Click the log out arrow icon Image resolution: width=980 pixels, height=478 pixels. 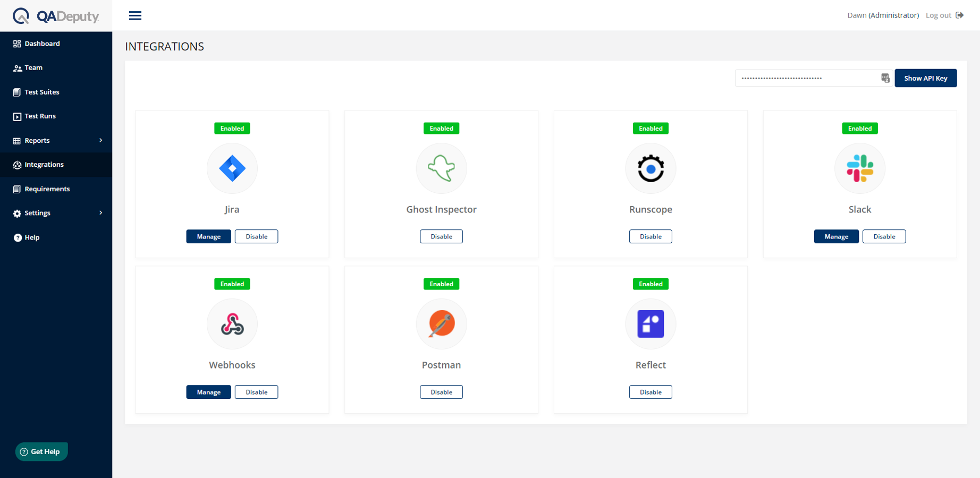click(959, 15)
